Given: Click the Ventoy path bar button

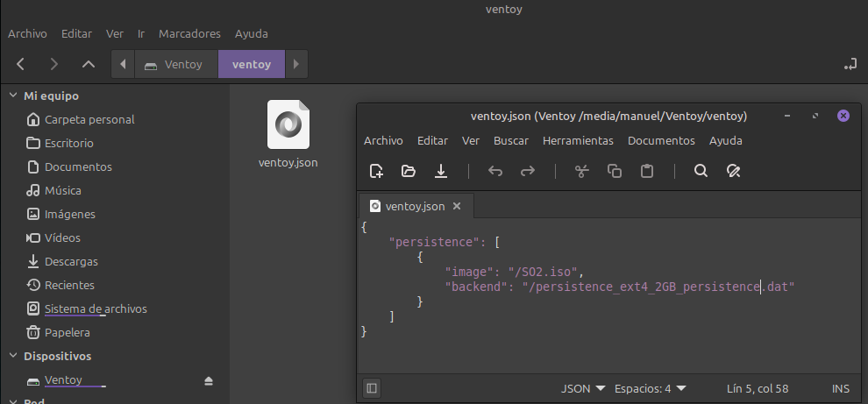Looking at the screenshot, I should pyautogui.click(x=176, y=64).
